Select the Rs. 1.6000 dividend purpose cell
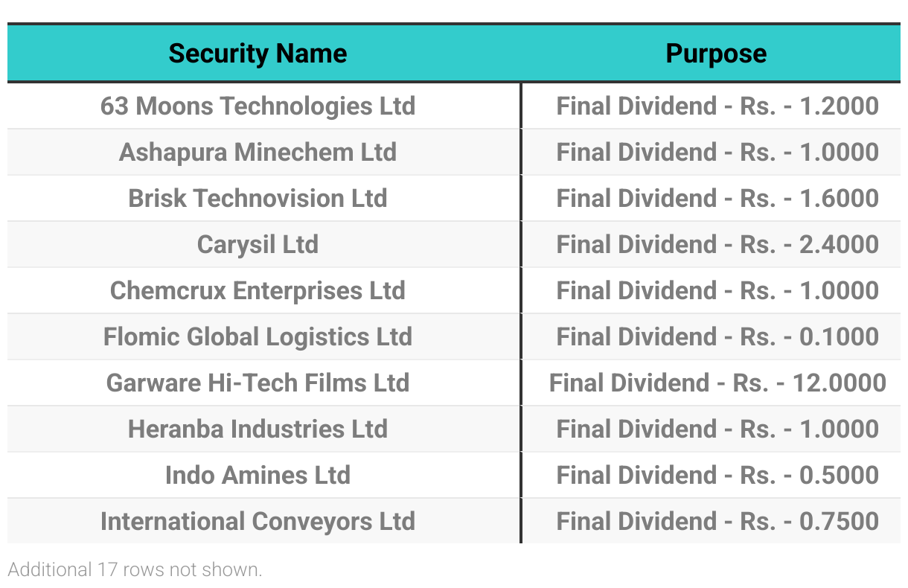 [x=717, y=198]
